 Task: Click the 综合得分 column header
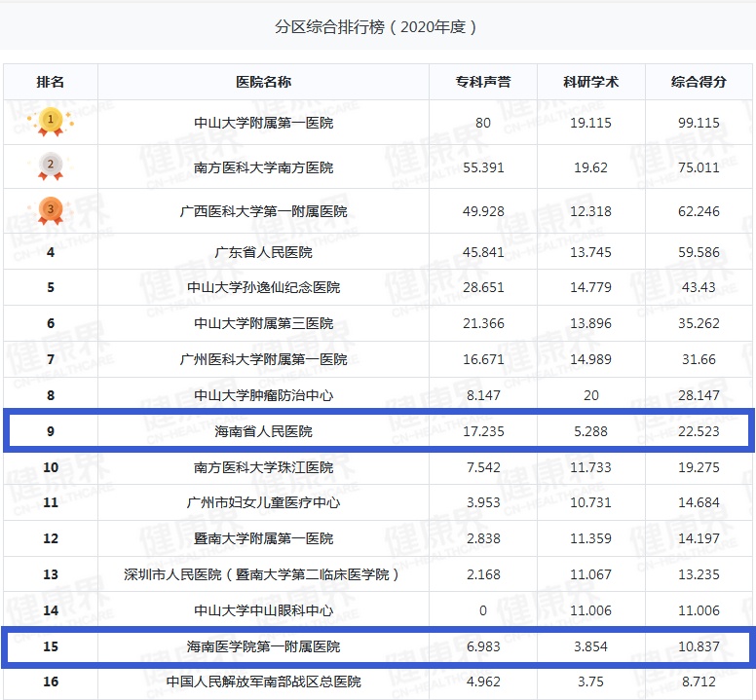(699, 82)
